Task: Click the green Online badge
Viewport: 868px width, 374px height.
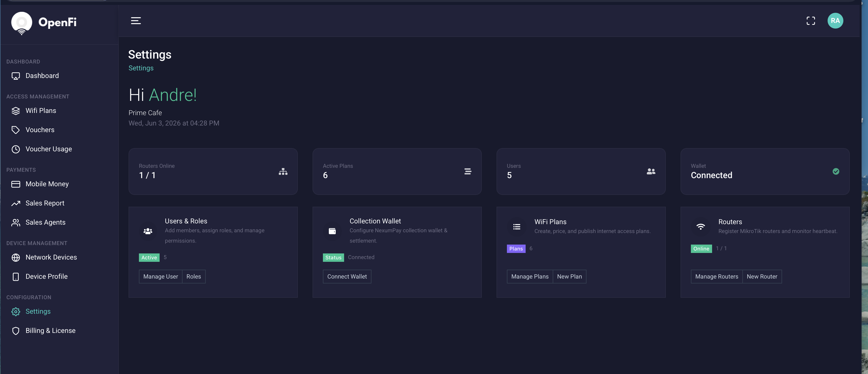Action: (701, 249)
